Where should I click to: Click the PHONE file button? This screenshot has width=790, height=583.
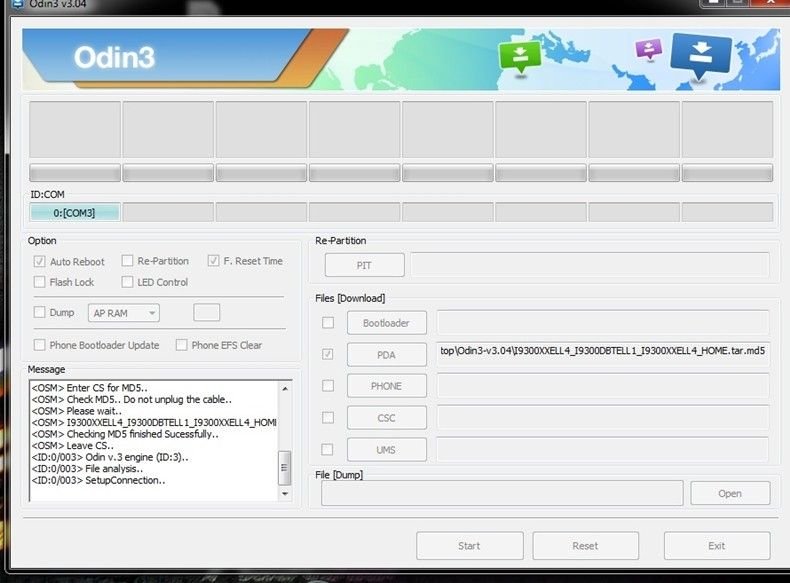[386, 386]
